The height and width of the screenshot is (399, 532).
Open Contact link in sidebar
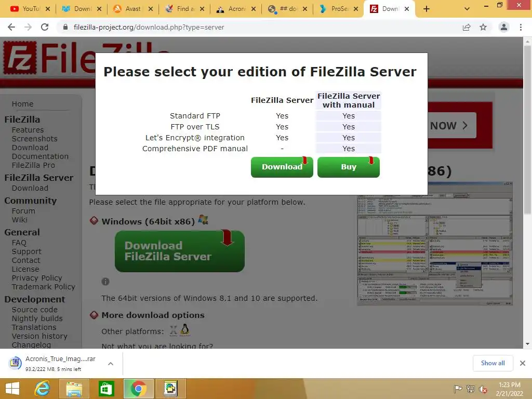coord(26,261)
